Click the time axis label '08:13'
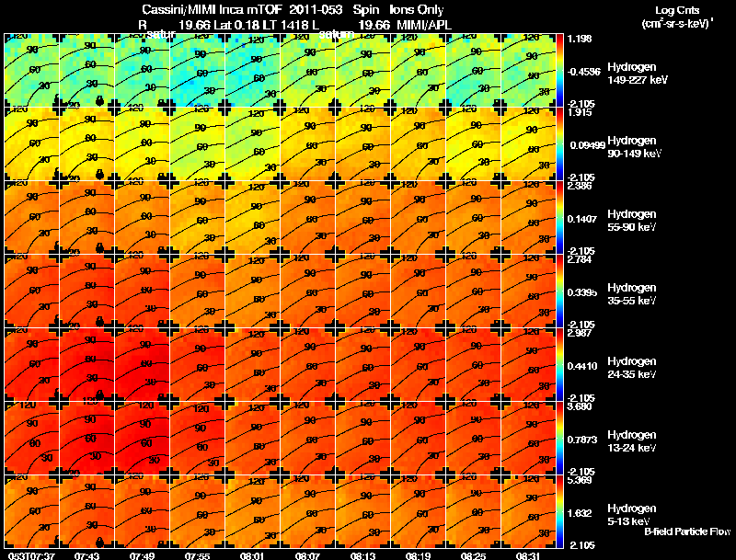736x560 pixels. (x=362, y=555)
